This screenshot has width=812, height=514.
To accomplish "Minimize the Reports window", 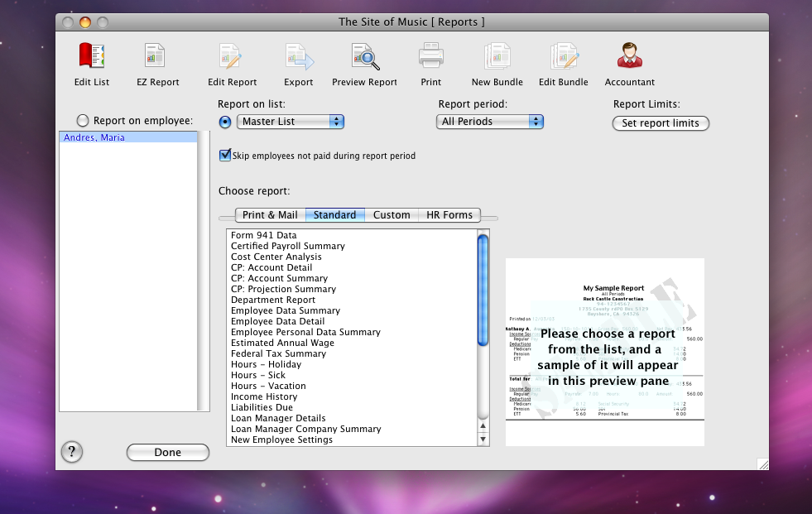I will pos(85,22).
